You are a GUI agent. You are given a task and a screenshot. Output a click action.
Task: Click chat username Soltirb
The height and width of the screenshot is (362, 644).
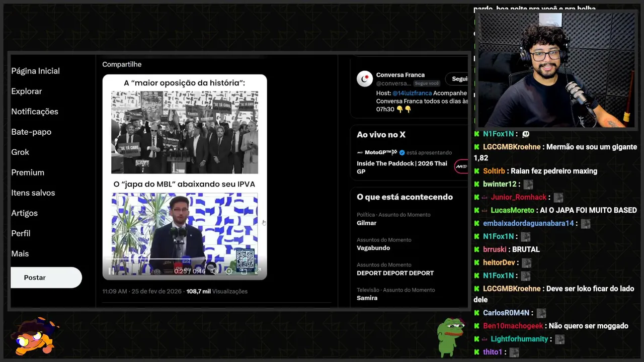point(494,171)
